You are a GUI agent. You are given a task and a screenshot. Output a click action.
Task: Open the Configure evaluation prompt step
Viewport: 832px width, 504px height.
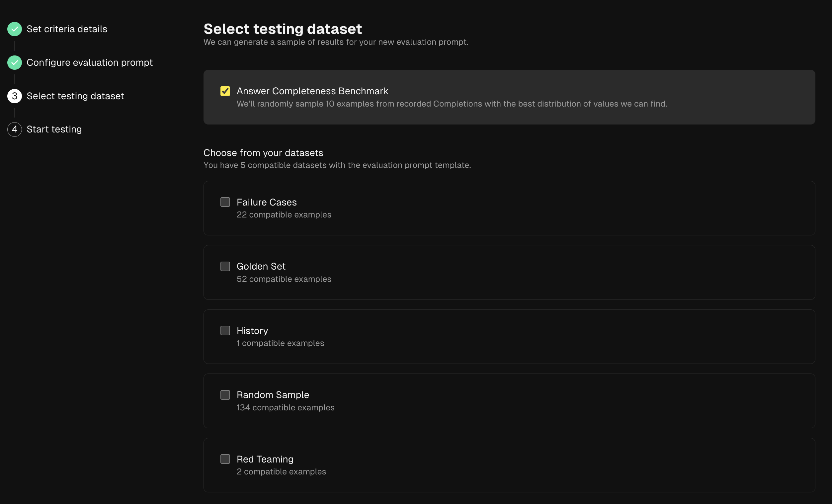tap(90, 62)
